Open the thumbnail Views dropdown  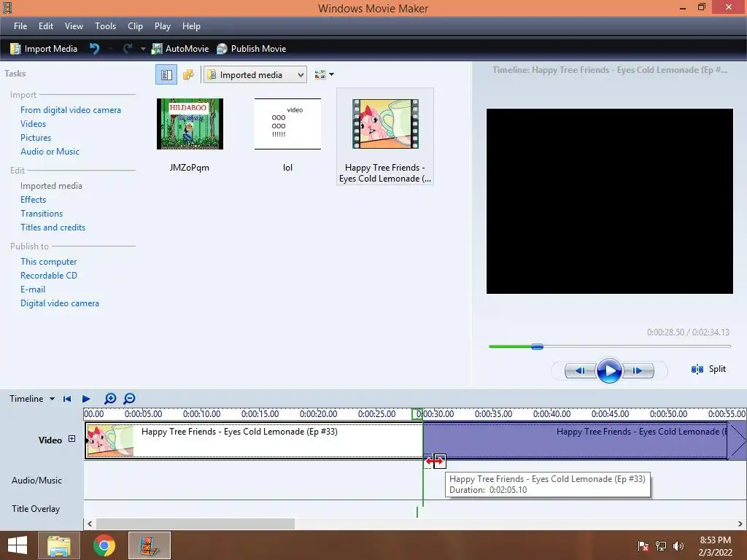point(325,75)
